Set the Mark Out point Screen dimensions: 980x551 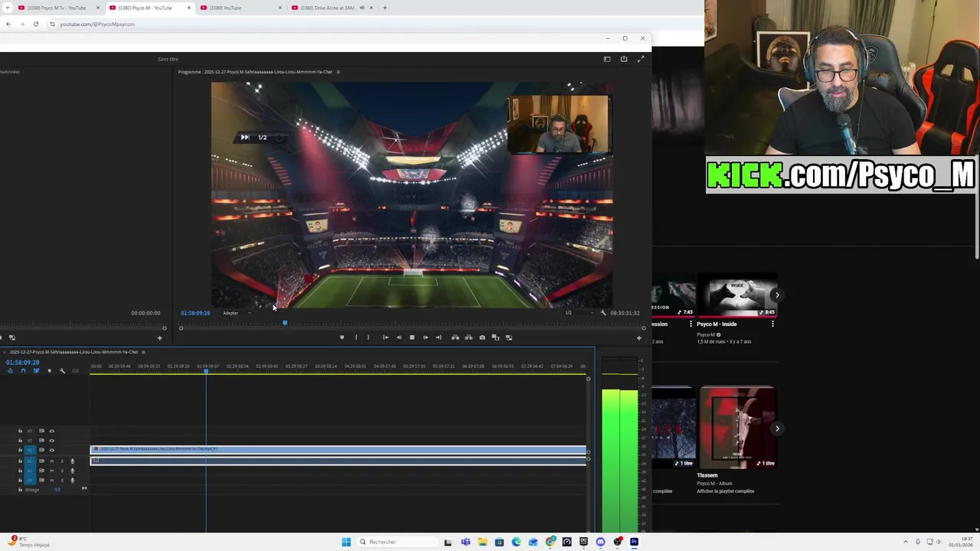point(368,337)
